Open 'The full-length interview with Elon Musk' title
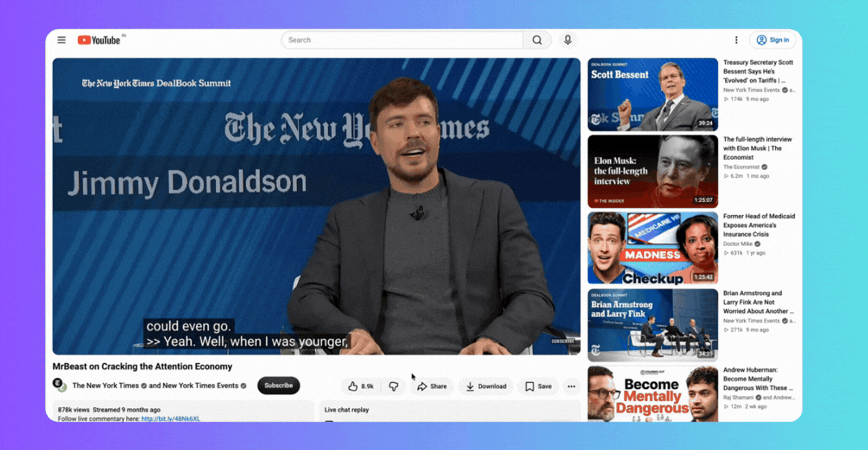The image size is (868, 450). point(757,149)
